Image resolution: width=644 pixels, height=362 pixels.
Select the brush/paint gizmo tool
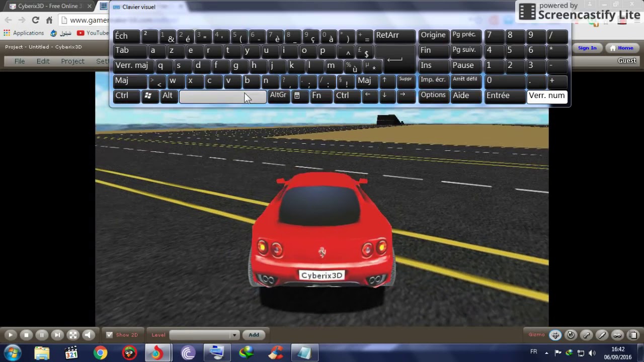(x=602, y=335)
